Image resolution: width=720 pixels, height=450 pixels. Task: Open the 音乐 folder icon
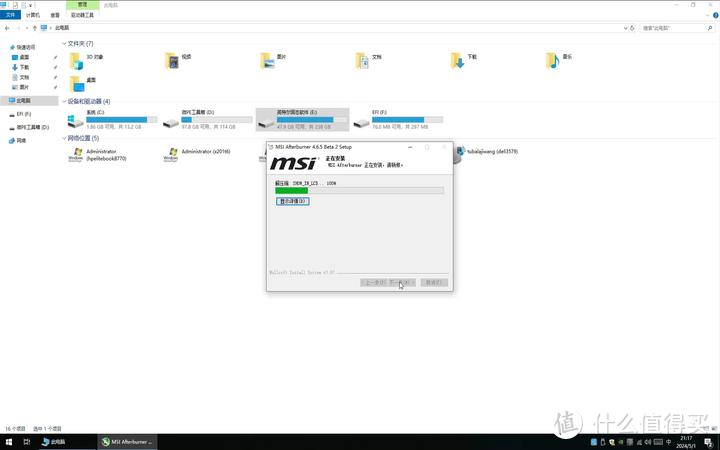[553, 62]
